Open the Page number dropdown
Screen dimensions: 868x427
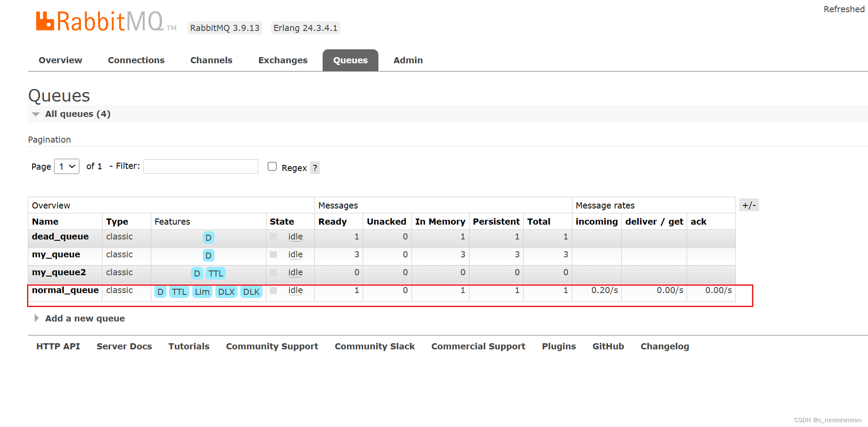point(66,166)
